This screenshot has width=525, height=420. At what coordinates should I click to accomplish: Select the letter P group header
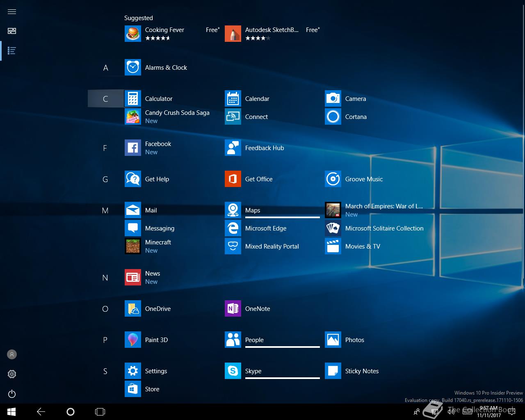pos(105,340)
